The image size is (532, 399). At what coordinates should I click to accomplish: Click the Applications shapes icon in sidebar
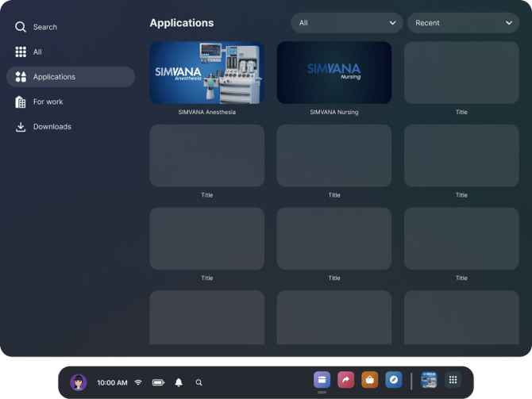click(x=21, y=77)
